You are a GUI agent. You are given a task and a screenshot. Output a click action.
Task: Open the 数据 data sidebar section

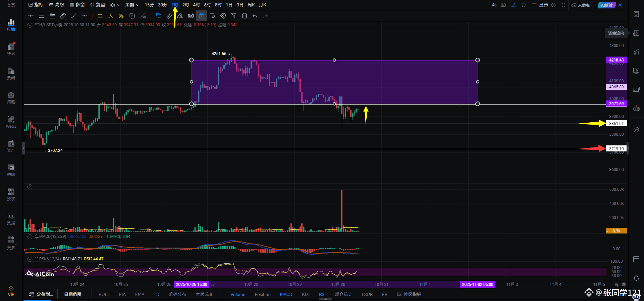click(11, 219)
